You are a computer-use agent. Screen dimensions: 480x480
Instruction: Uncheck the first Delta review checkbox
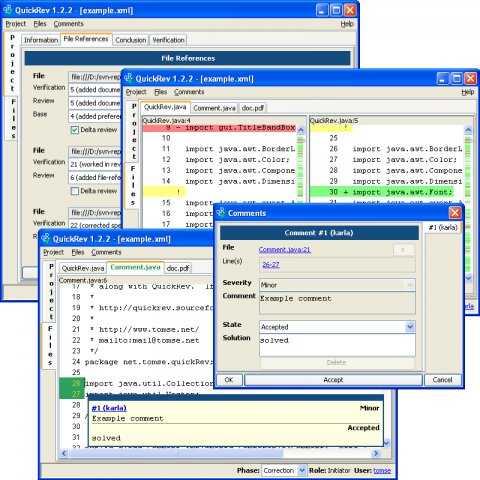coord(75,130)
